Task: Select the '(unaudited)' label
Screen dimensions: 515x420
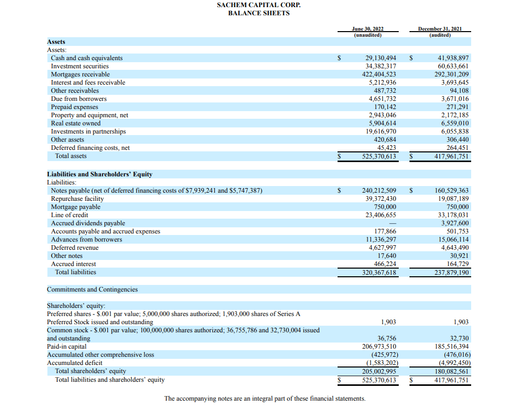Action: click(x=368, y=35)
